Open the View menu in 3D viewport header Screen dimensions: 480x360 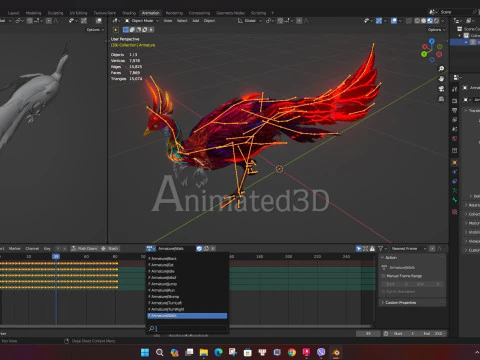click(x=168, y=21)
